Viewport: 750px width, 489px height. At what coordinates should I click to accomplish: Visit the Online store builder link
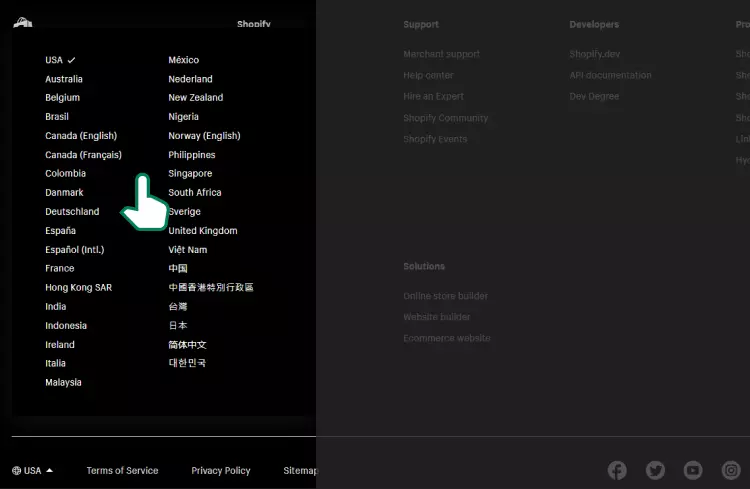[445, 296]
